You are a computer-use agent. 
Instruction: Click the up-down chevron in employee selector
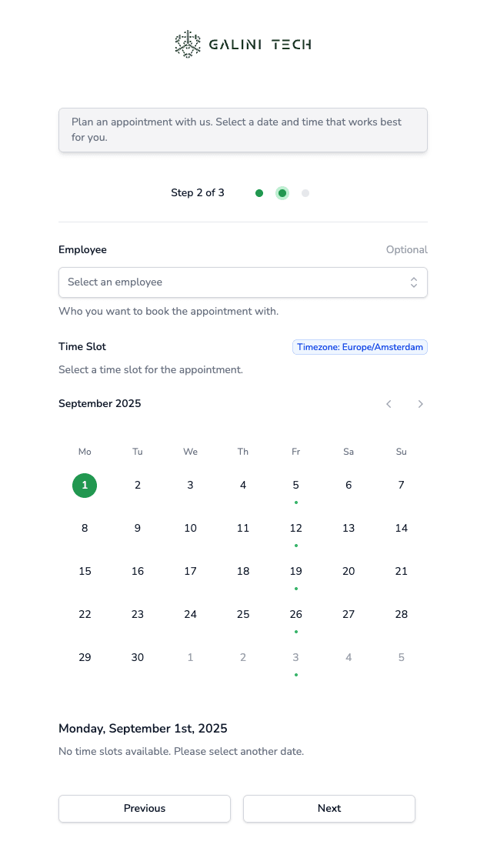(414, 282)
